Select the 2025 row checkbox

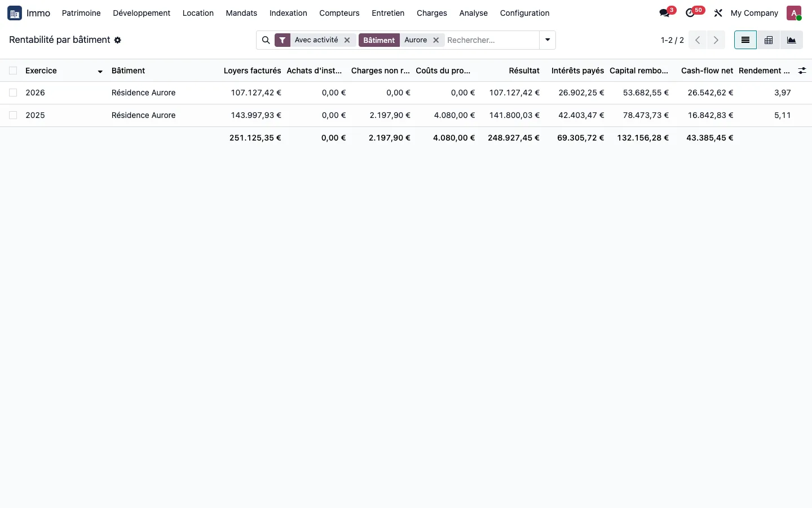[x=13, y=115]
